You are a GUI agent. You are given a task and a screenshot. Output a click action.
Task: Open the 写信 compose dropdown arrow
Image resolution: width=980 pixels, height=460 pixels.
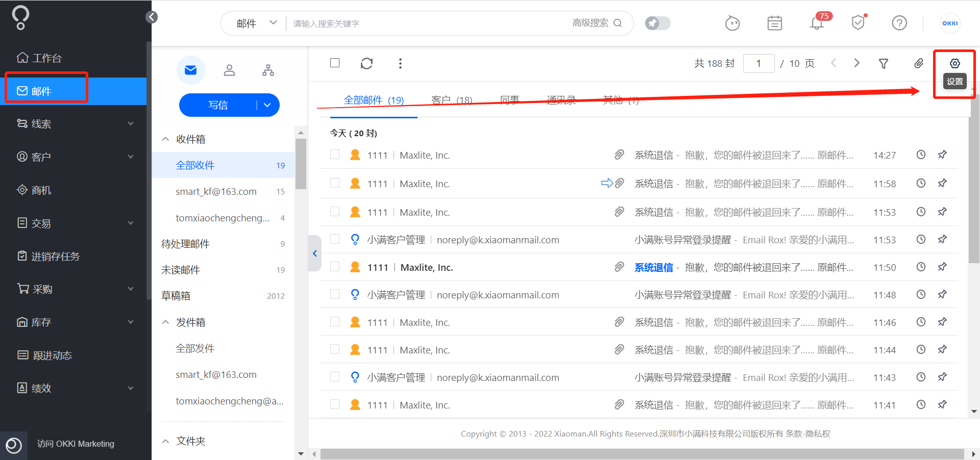click(x=267, y=105)
